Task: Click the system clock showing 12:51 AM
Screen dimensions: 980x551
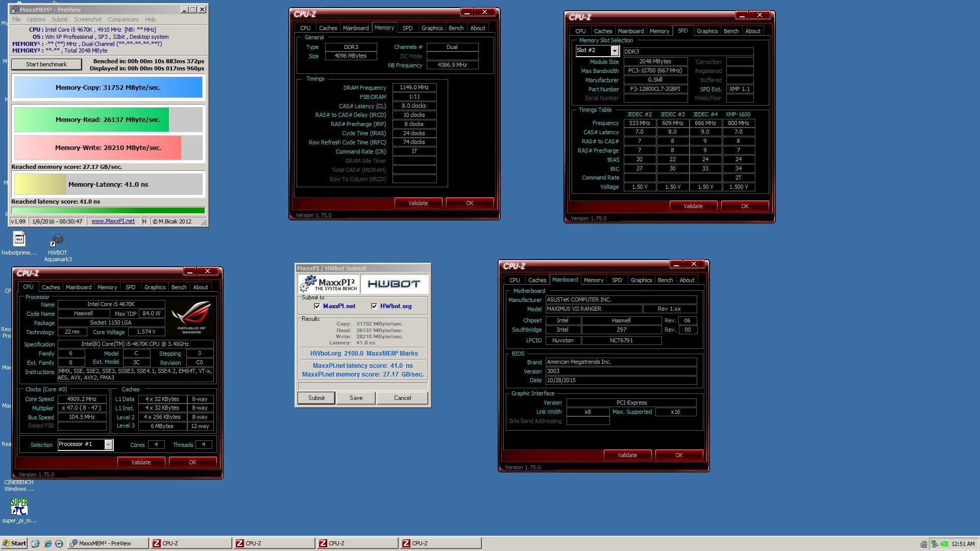Action: (x=963, y=544)
